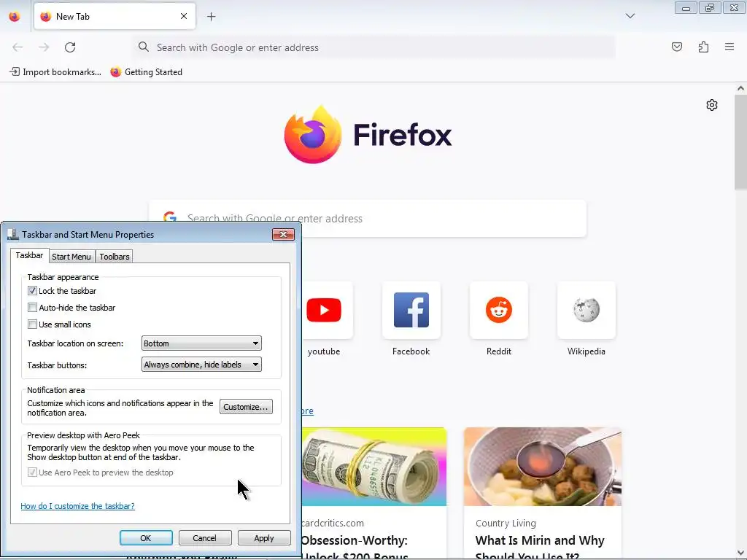
Task: Click the page scrollbar up arrow
Action: (x=740, y=88)
